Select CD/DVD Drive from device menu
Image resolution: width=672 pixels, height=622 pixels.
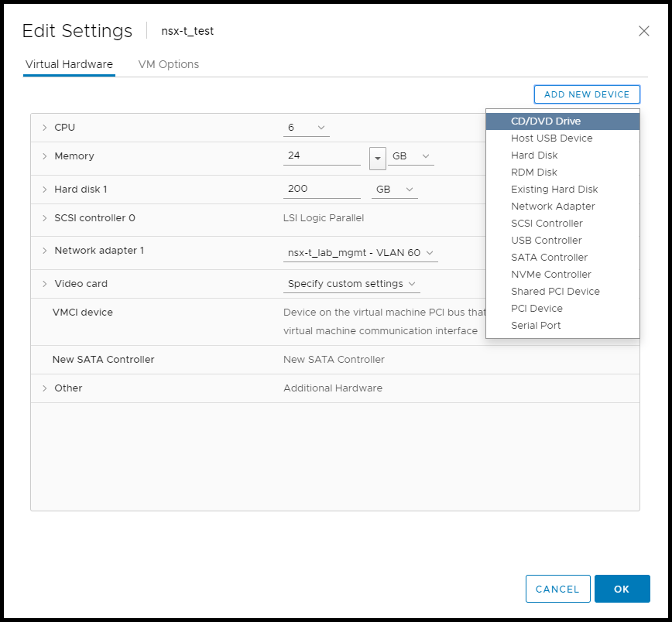tap(546, 121)
